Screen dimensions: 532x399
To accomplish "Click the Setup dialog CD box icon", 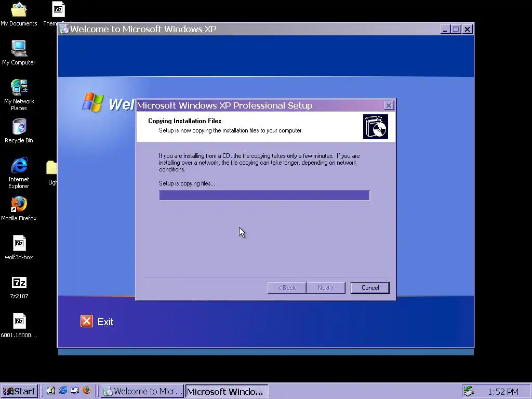I will click(375, 127).
